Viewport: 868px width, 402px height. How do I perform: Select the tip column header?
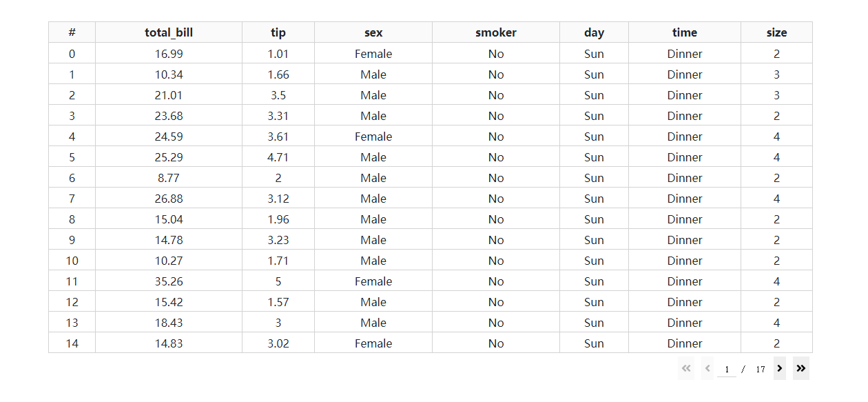tap(278, 32)
